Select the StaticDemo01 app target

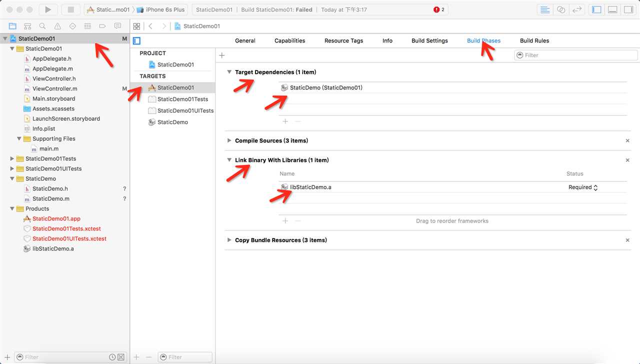coord(172,87)
